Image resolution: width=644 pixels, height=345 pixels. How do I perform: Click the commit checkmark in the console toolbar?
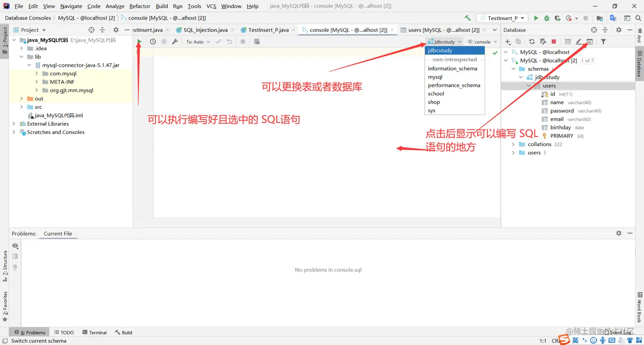[218, 42]
